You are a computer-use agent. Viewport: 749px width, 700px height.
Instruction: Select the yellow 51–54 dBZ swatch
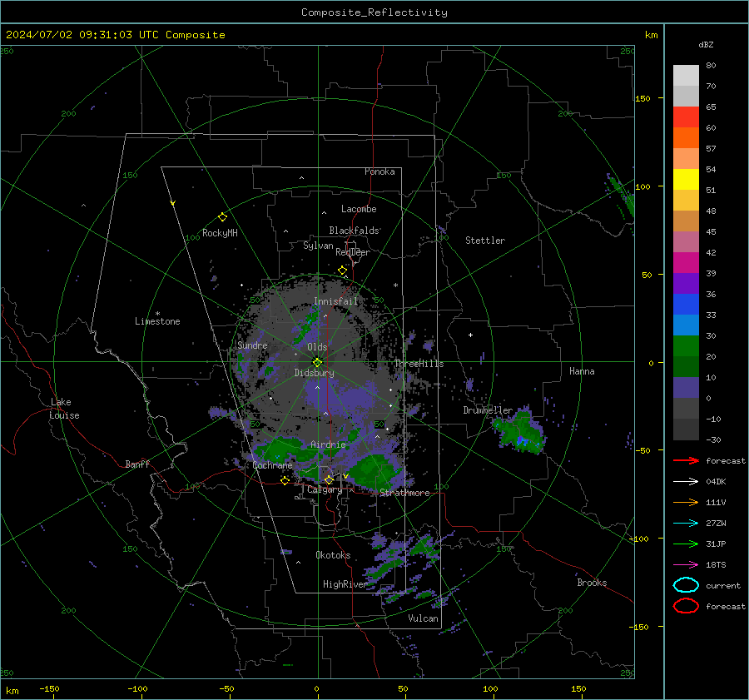[686, 180]
